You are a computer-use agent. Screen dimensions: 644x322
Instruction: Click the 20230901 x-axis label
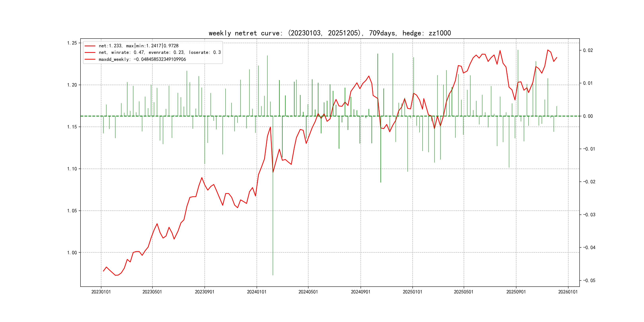point(205,292)
